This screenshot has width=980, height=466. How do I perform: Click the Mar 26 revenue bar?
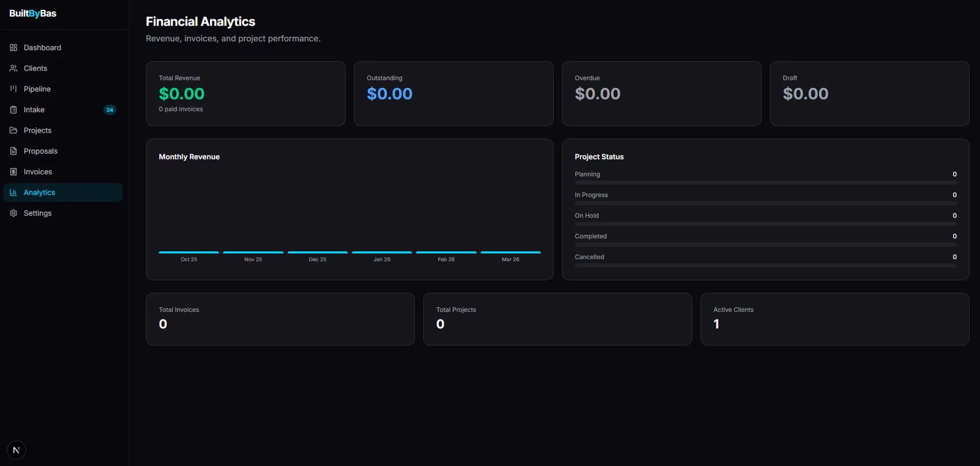point(510,252)
